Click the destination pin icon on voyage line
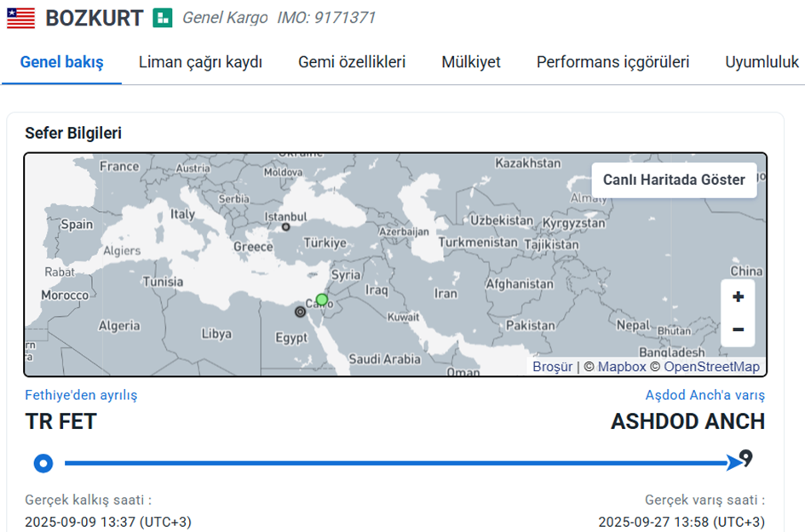 746,460
